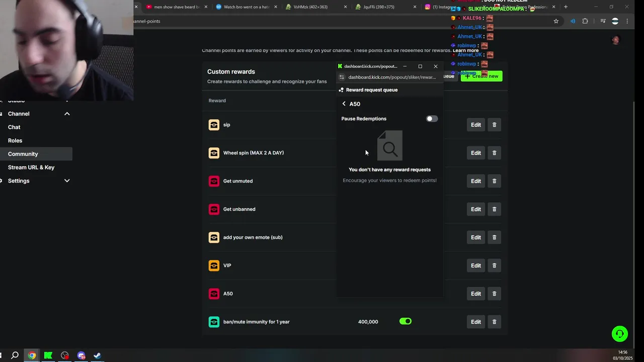Open the Chrome extensions puzzle icon
This screenshot has width=644, height=362.
585,21
